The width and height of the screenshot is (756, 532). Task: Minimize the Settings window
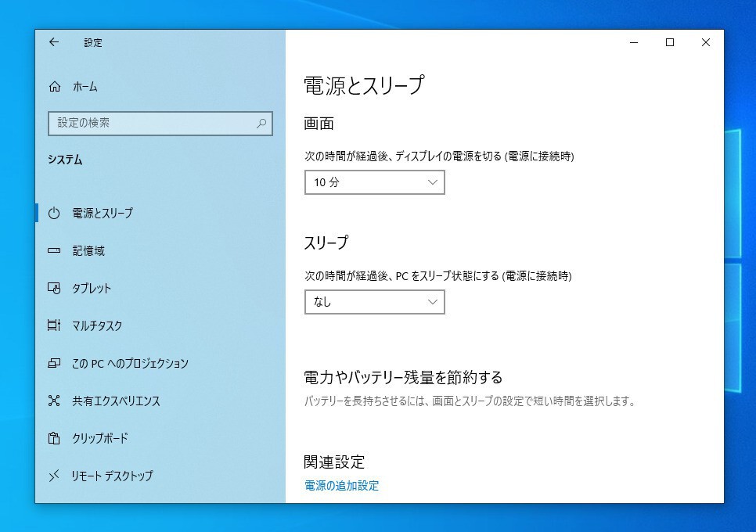[x=634, y=42]
